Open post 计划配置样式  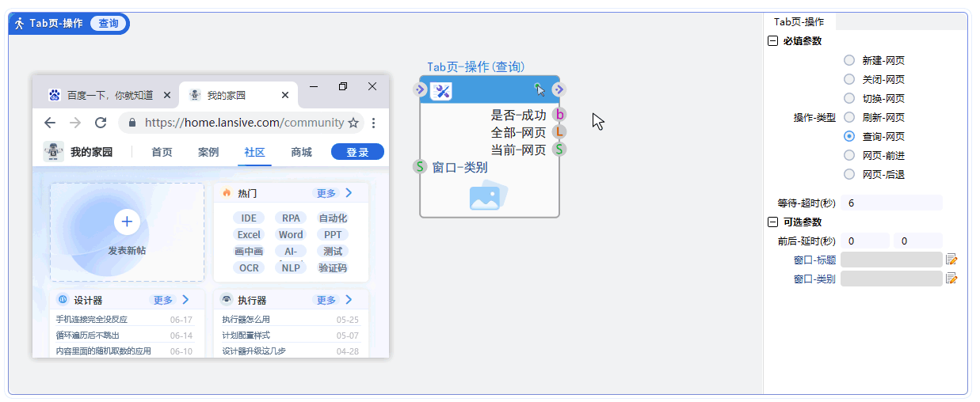click(x=246, y=336)
